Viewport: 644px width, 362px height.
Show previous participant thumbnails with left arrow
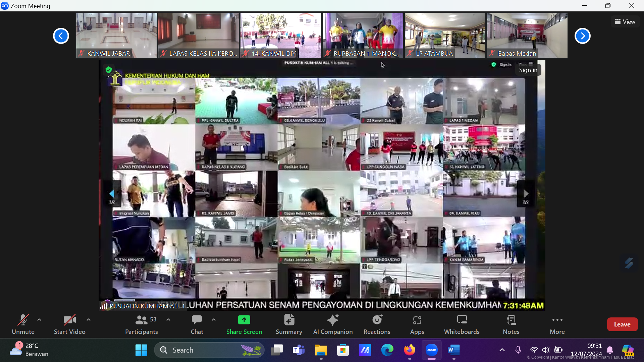tap(61, 36)
